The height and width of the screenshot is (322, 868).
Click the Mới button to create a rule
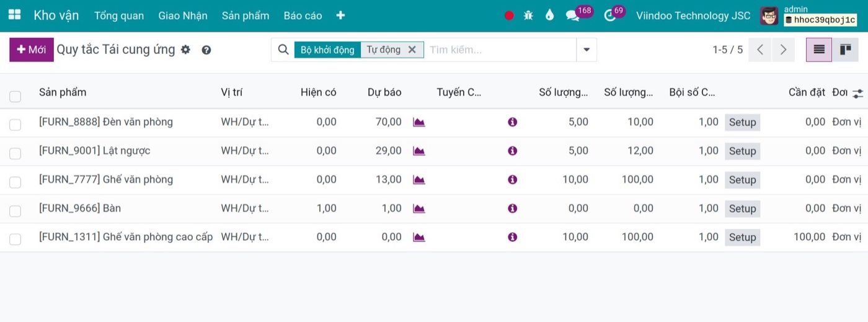pos(32,50)
